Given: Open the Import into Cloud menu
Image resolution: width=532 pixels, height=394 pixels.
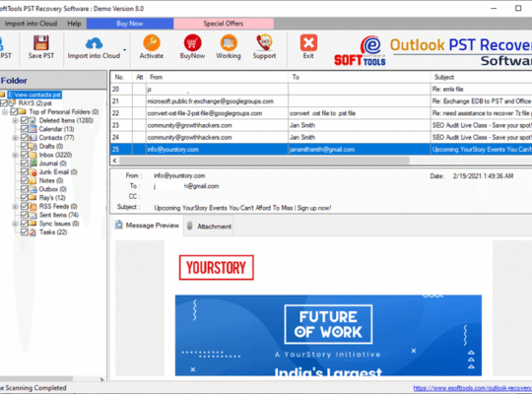Looking at the screenshot, I should click(31, 24).
